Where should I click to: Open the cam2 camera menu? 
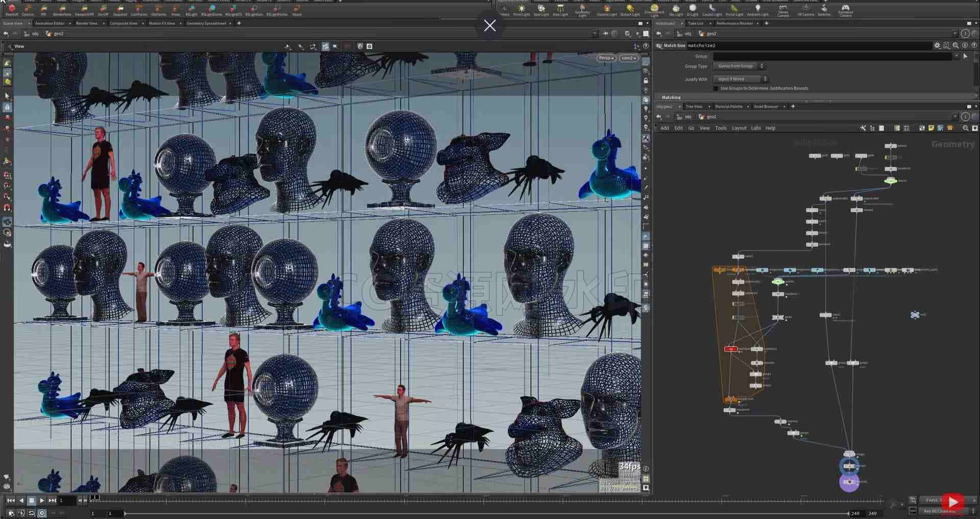pyautogui.click(x=629, y=58)
